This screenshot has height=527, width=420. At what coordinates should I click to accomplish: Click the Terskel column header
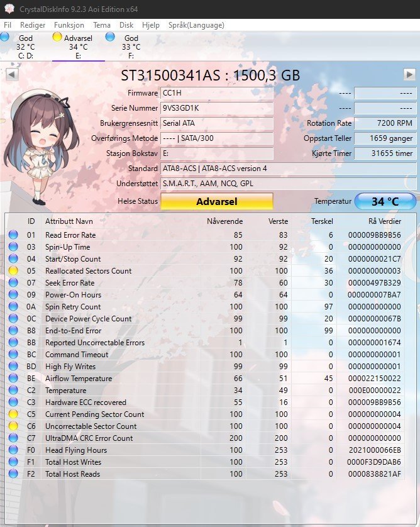(322, 221)
